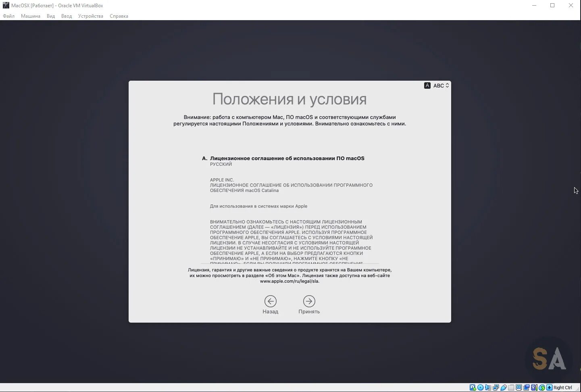Click the mouse integration status icon
Viewport: 581px width, 392px height.
542,388
